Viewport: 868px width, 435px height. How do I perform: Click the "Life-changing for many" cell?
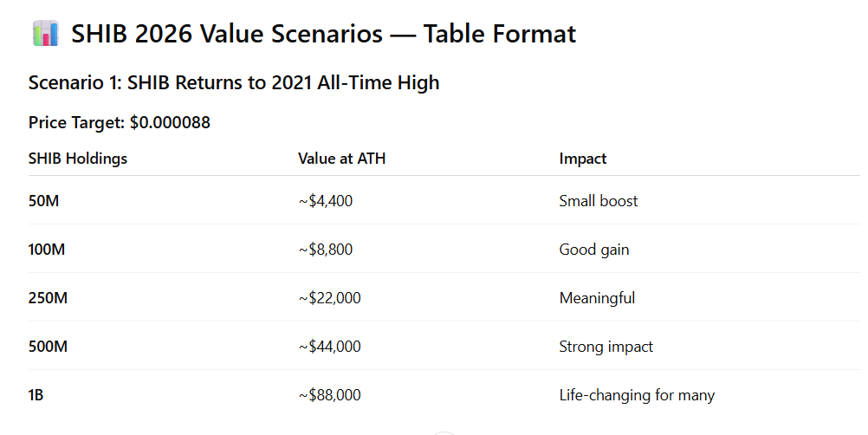[x=637, y=395]
